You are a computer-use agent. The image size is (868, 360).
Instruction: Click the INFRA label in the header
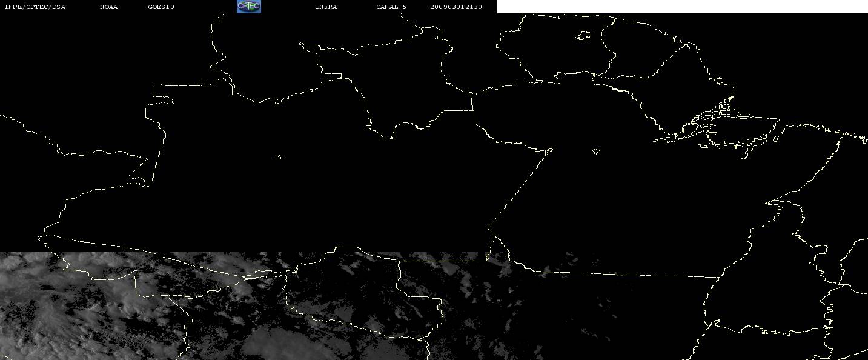pyautogui.click(x=326, y=7)
